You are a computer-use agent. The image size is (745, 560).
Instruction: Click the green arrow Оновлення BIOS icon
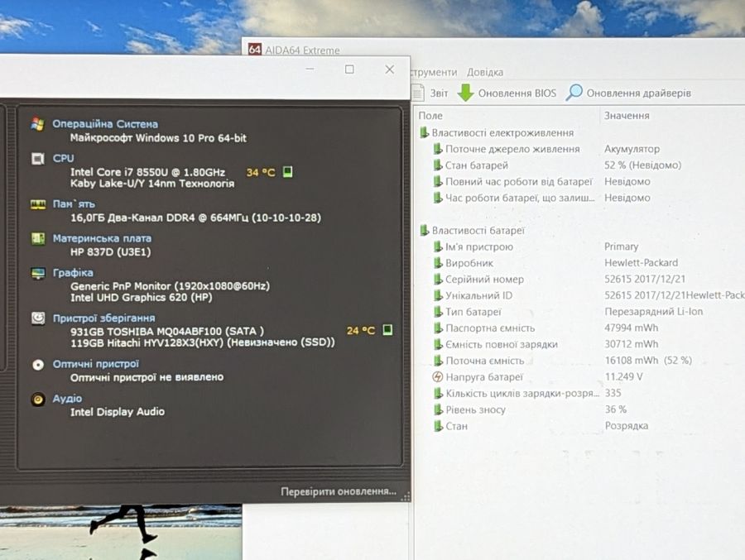click(465, 93)
